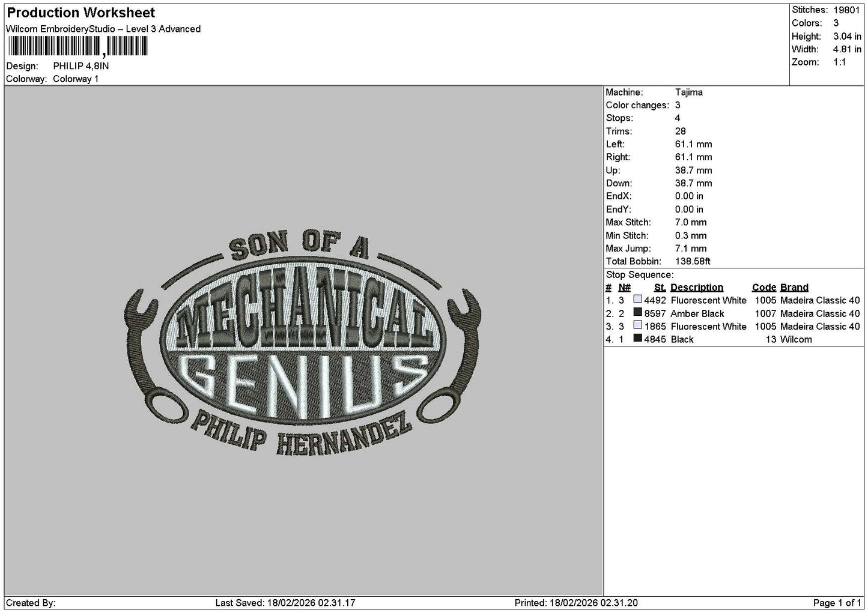Select the stitches count "19801"
This screenshot has width=868, height=613.
click(846, 10)
